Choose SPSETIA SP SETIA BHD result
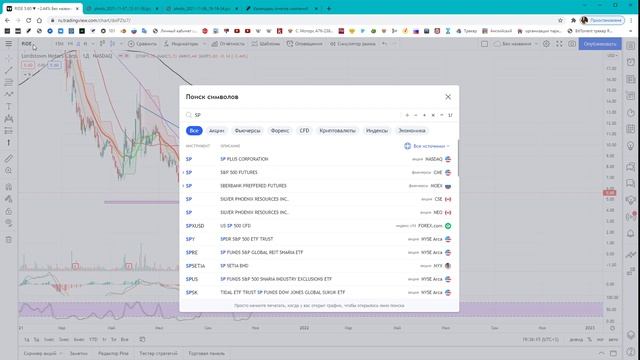 (318, 266)
